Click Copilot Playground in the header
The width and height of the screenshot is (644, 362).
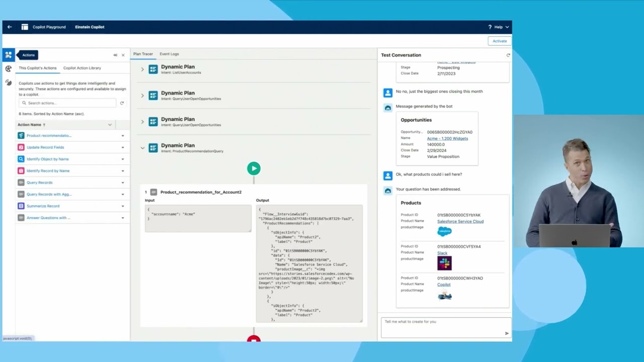tap(49, 27)
